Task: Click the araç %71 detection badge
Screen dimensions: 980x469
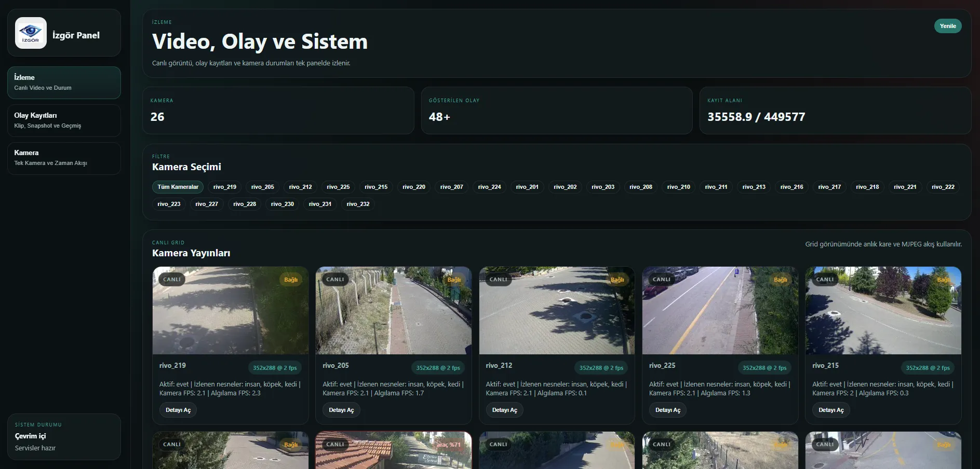Action: pos(449,445)
